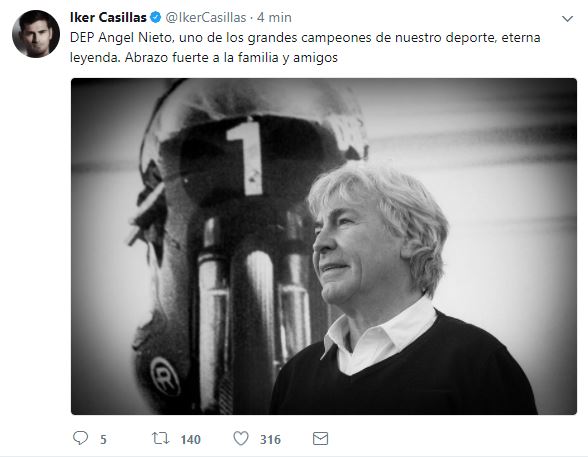Click the like count 316
588x457 pixels.
270,439
